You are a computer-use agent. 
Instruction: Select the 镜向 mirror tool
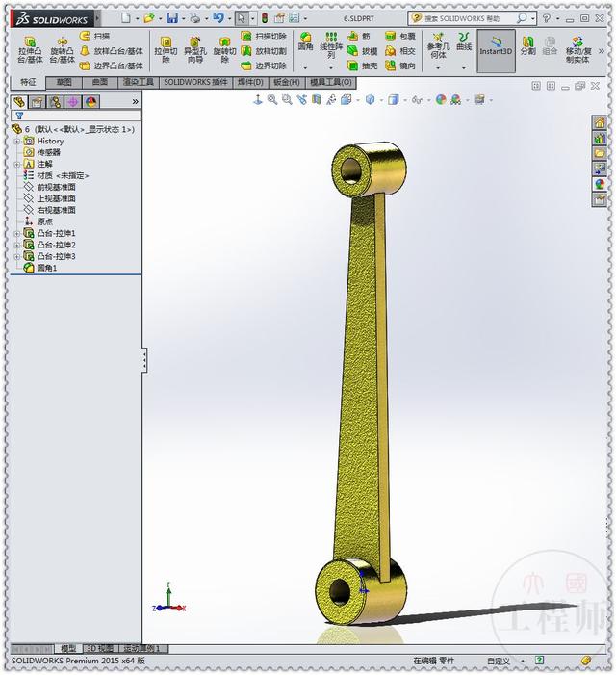[x=400, y=65]
